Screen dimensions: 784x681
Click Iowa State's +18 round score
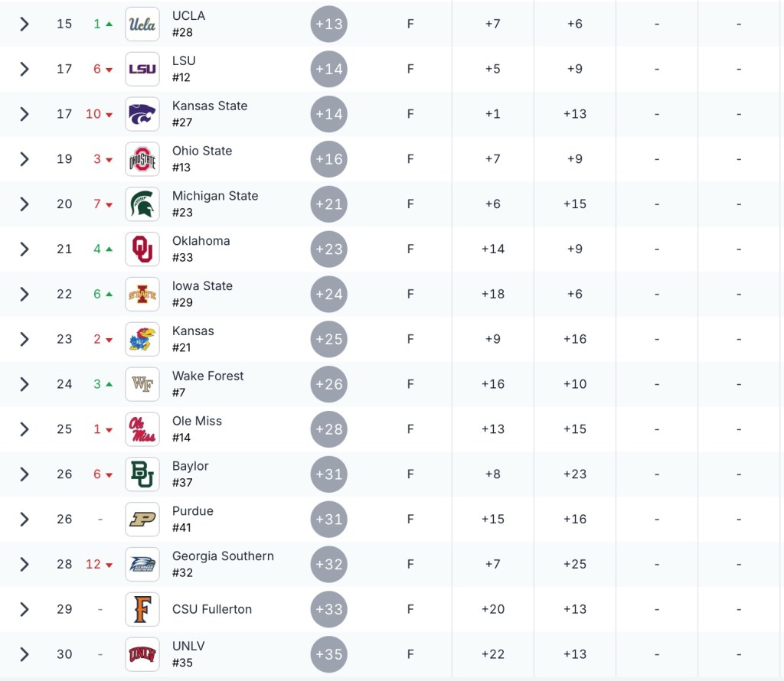click(493, 295)
